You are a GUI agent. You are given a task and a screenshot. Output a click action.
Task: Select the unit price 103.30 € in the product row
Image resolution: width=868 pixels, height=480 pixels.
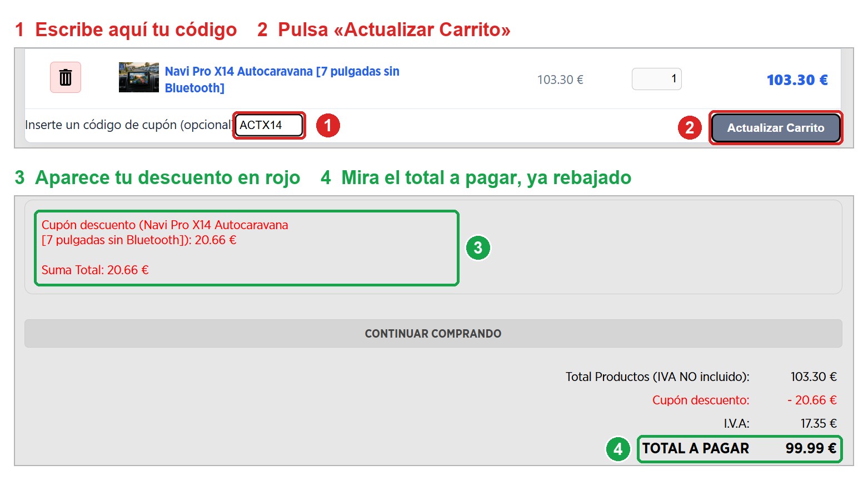coord(560,80)
